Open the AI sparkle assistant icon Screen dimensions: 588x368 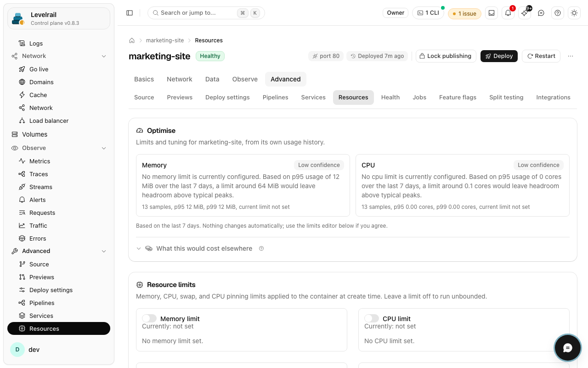(525, 13)
